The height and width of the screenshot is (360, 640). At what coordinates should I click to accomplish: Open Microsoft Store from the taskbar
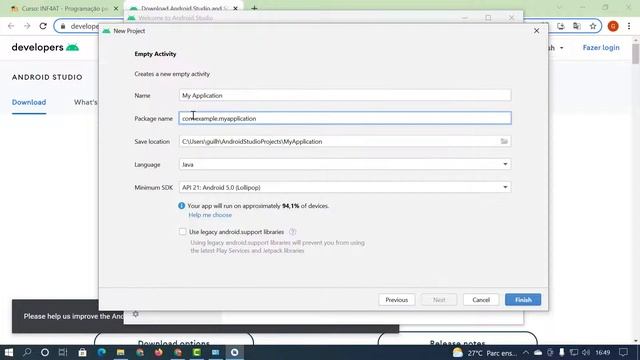tap(82, 352)
